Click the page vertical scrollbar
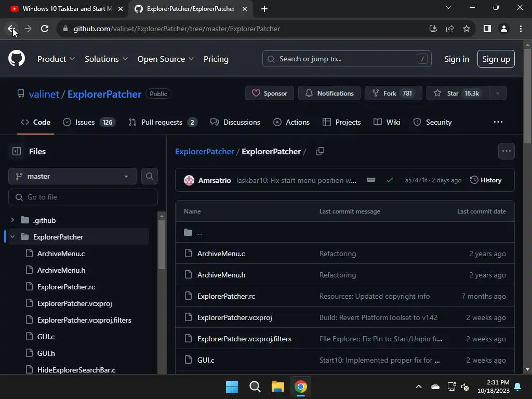The width and height of the screenshot is (532, 399). click(527, 96)
